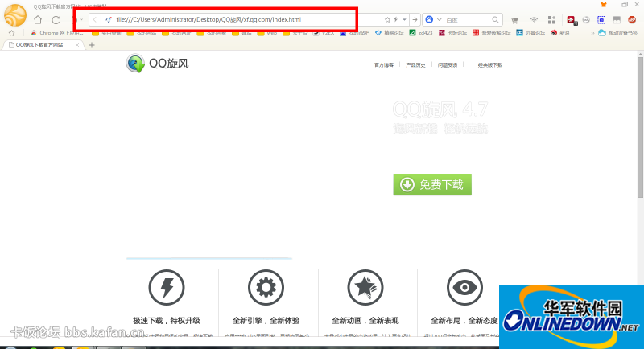Screen dimensions: 644x349
Task: Click the lightning 极速下载 feature icon
Action: 167,288
